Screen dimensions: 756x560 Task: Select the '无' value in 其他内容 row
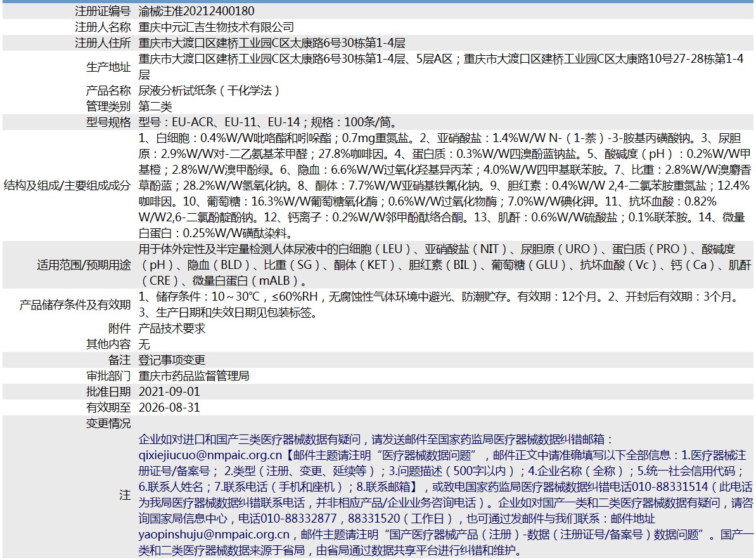coord(144,344)
